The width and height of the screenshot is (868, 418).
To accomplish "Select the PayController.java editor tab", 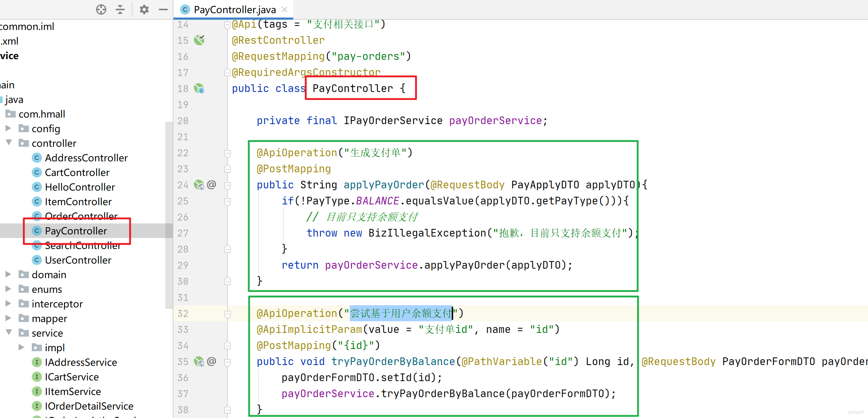I will coord(234,9).
